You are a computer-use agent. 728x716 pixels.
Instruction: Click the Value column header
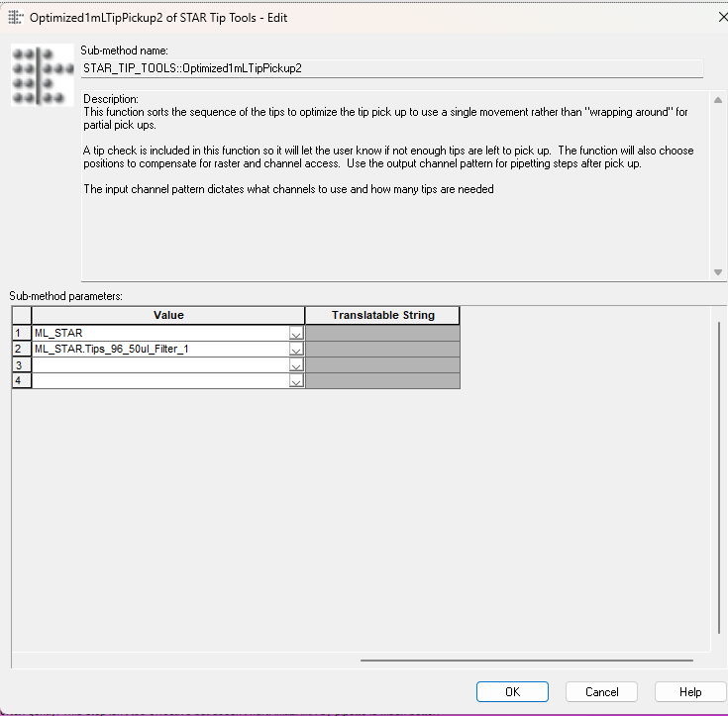[x=167, y=316]
